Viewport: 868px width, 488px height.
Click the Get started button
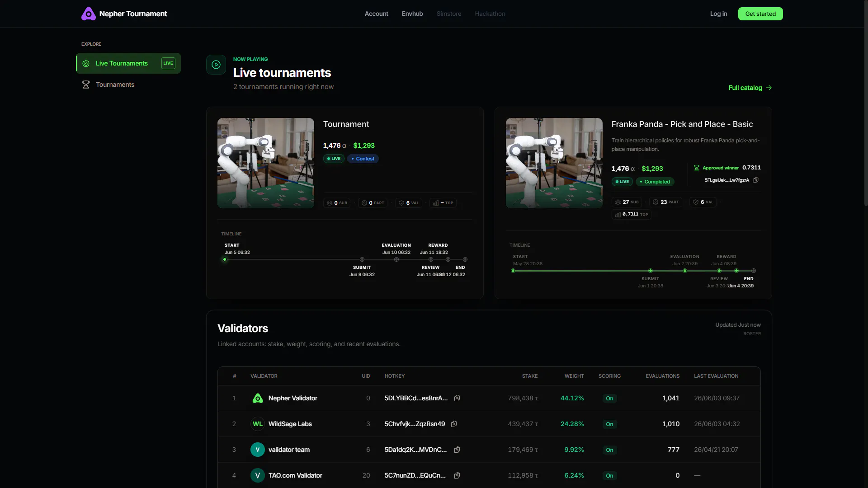760,14
